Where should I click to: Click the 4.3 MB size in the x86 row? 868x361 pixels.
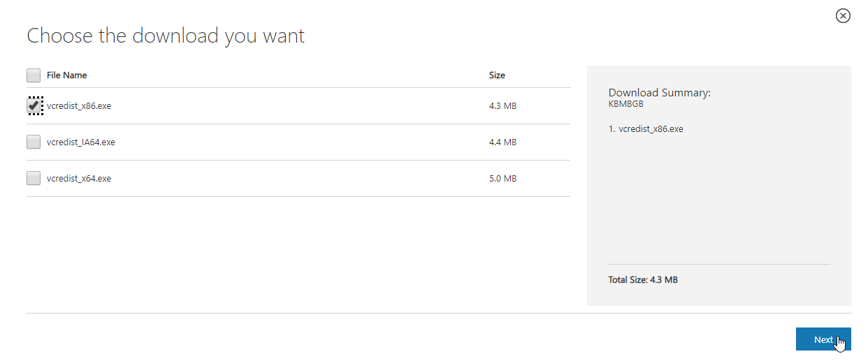[x=502, y=106]
